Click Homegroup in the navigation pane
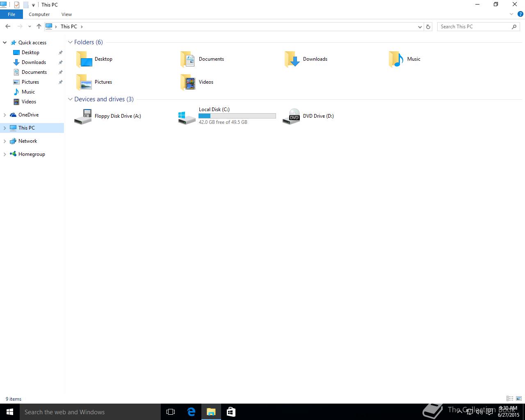The image size is (525, 420). 32,154
